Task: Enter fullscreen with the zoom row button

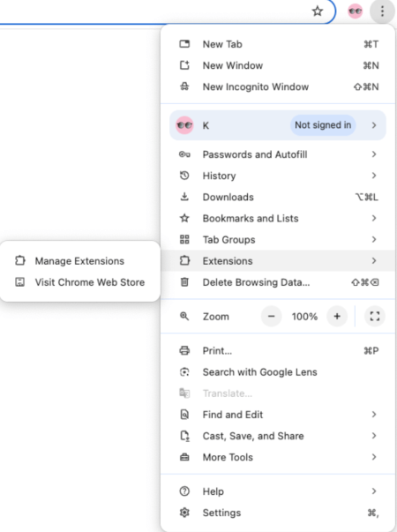Action: coord(375,316)
